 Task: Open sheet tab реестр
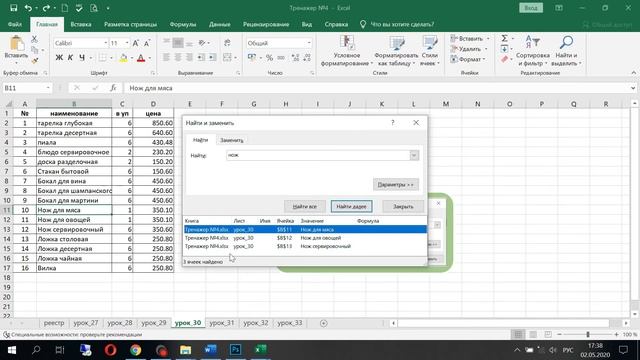54,323
